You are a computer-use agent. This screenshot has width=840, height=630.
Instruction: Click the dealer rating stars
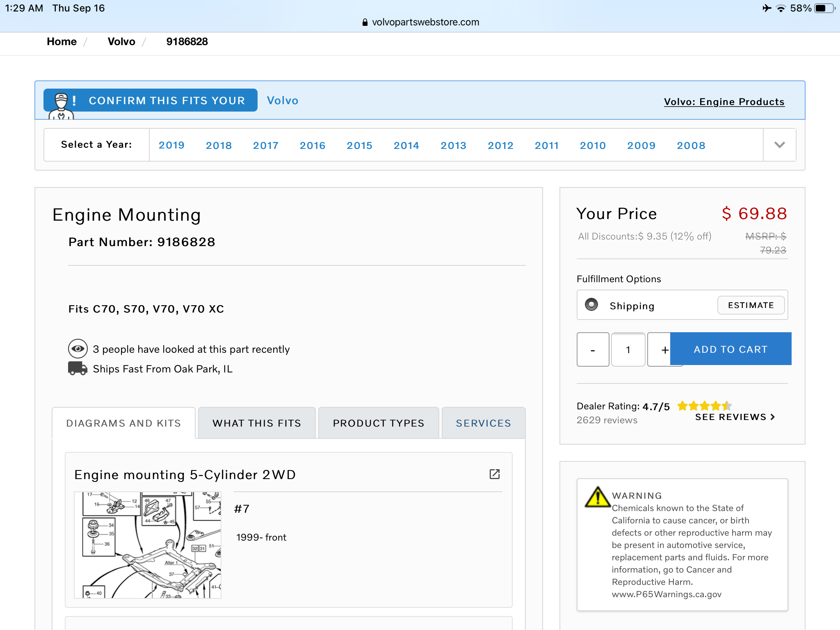[704, 406]
